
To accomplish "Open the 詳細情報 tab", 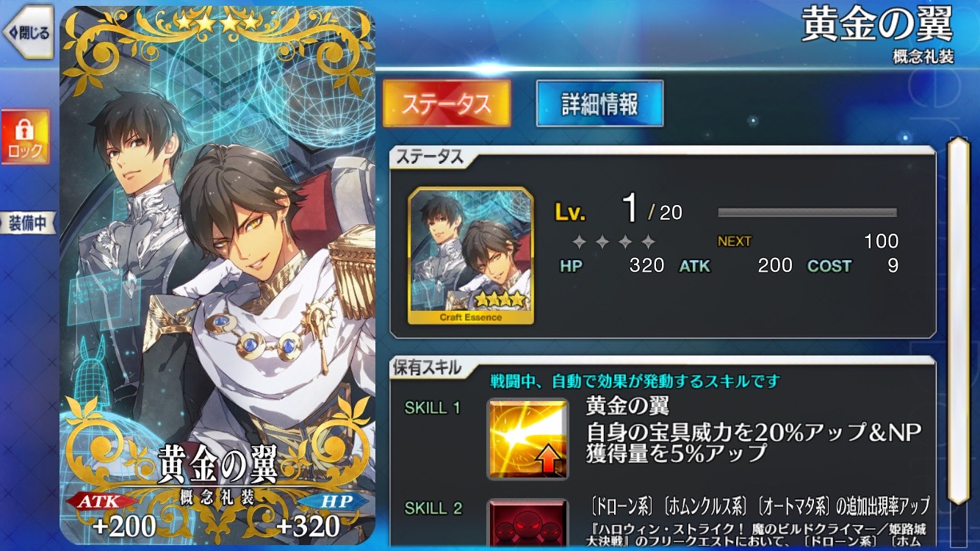I will pos(599,104).
